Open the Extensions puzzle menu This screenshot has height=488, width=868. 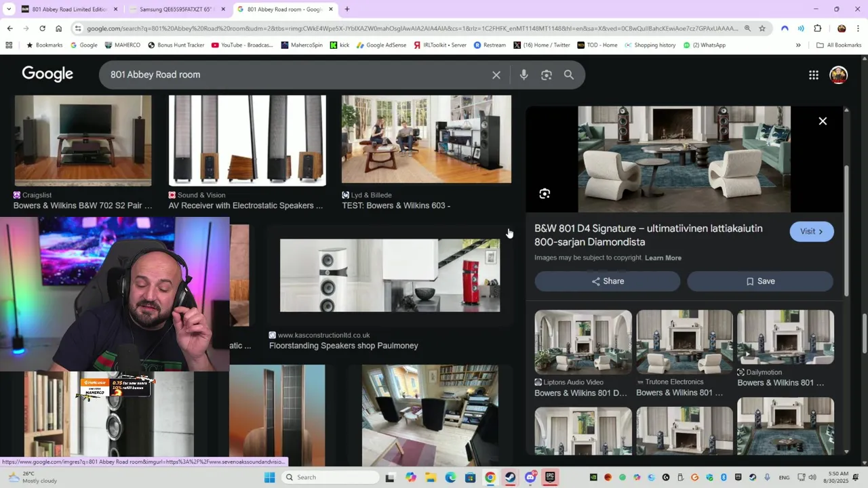(x=818, y=28)
